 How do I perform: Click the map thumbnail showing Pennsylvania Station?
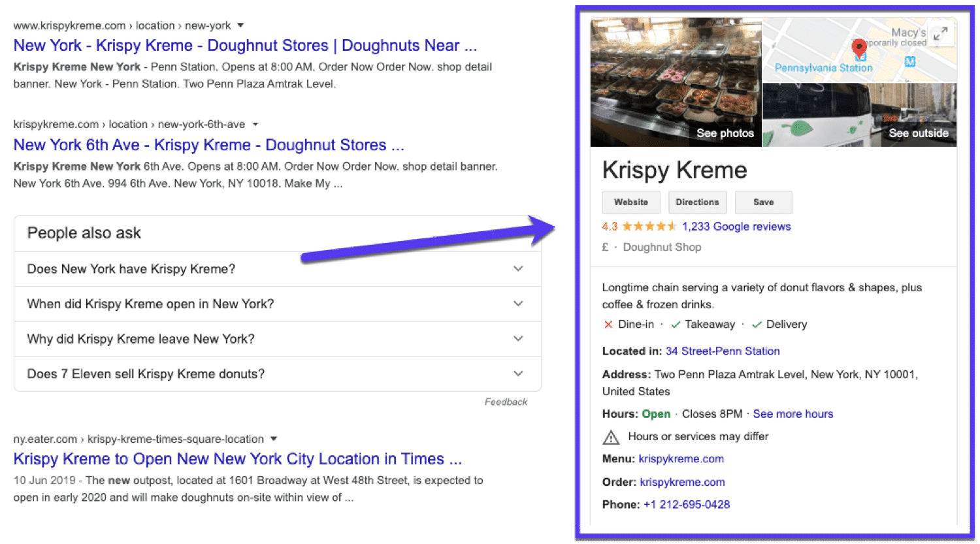pyautogui.click(x=860, y=50)
